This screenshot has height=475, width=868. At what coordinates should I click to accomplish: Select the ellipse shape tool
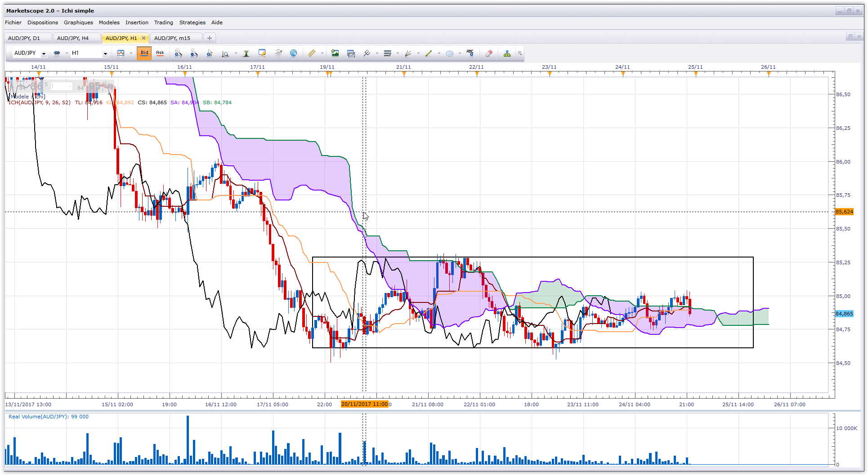tap(450, 53)
